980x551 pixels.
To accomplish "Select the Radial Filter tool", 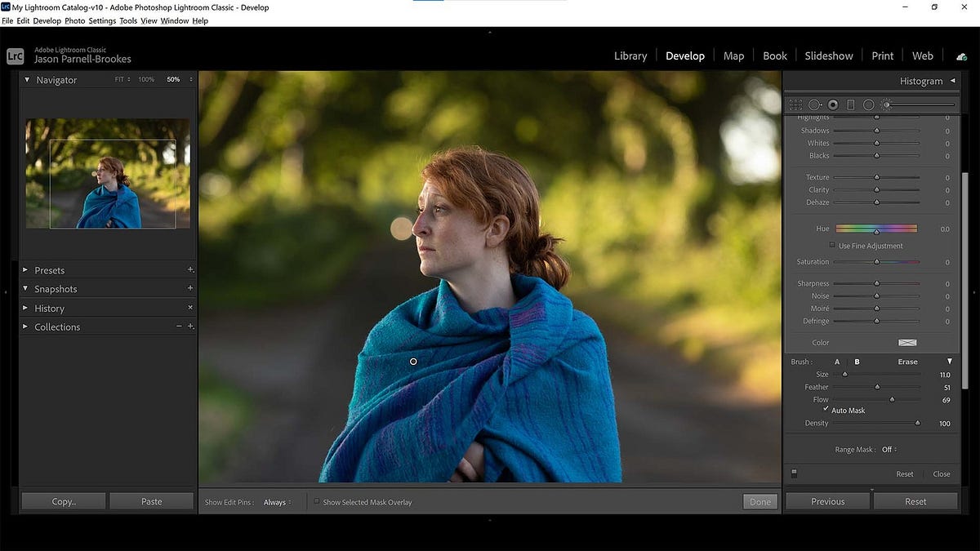I will 868,104.
